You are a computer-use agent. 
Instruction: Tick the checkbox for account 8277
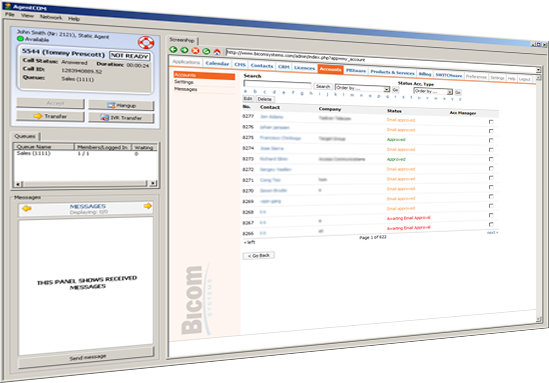tap(491, 122)
